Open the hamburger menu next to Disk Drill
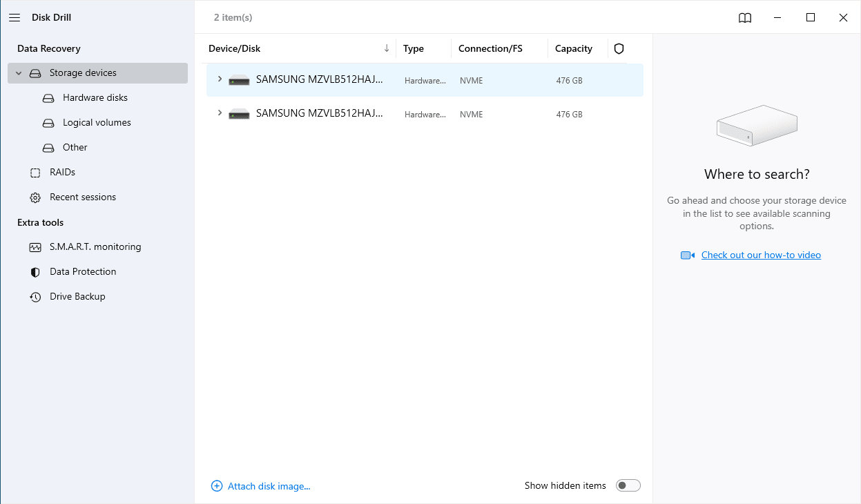 click(14, 18)
